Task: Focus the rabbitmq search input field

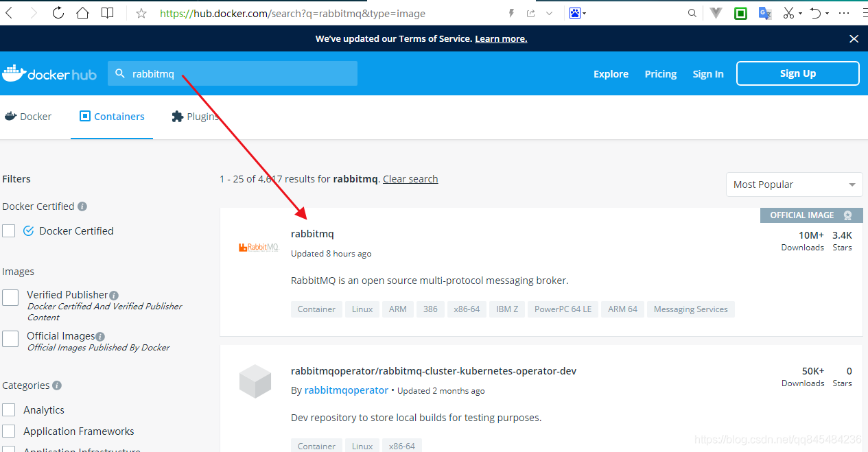Action: pos(233,73)
